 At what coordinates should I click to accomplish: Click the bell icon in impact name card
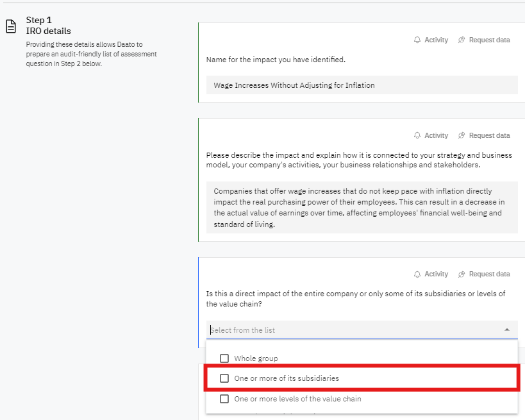[x=417, y=40]
